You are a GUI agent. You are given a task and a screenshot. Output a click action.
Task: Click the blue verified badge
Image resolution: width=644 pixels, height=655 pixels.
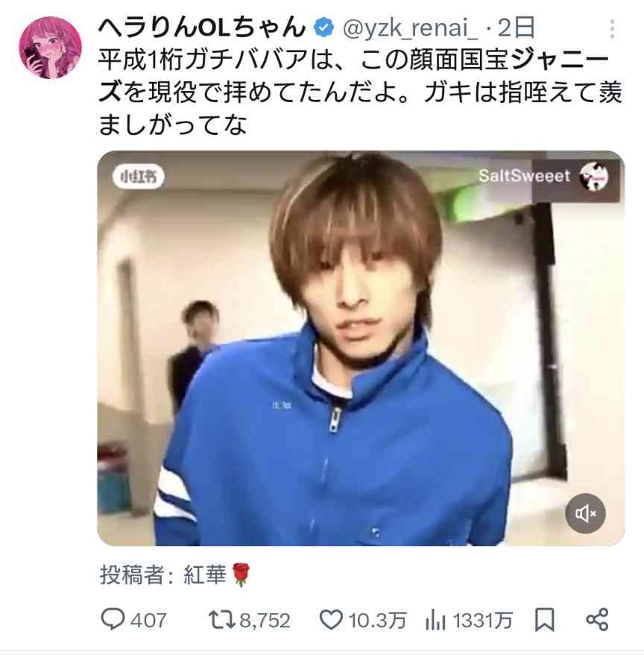tap(324, 28)
